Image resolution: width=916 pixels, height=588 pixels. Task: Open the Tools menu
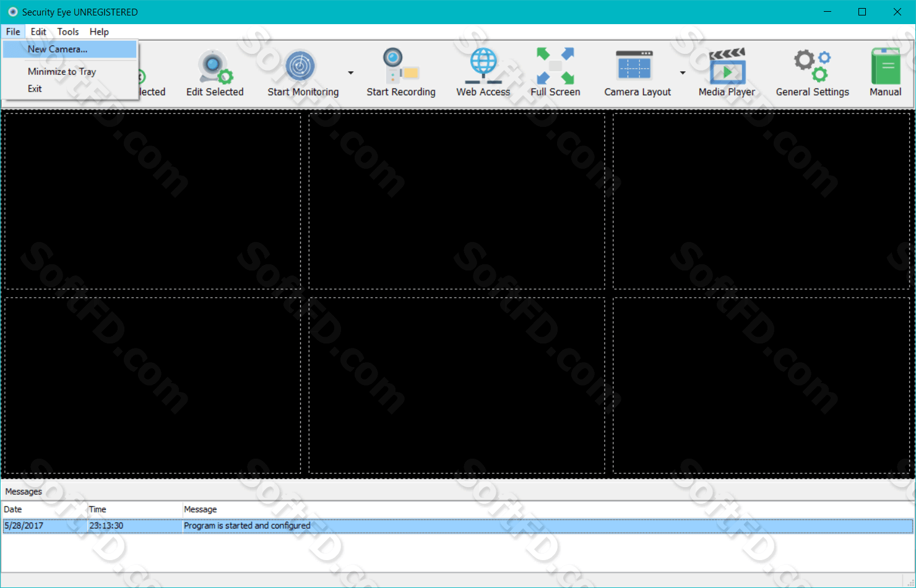click(x=68, y=32)
